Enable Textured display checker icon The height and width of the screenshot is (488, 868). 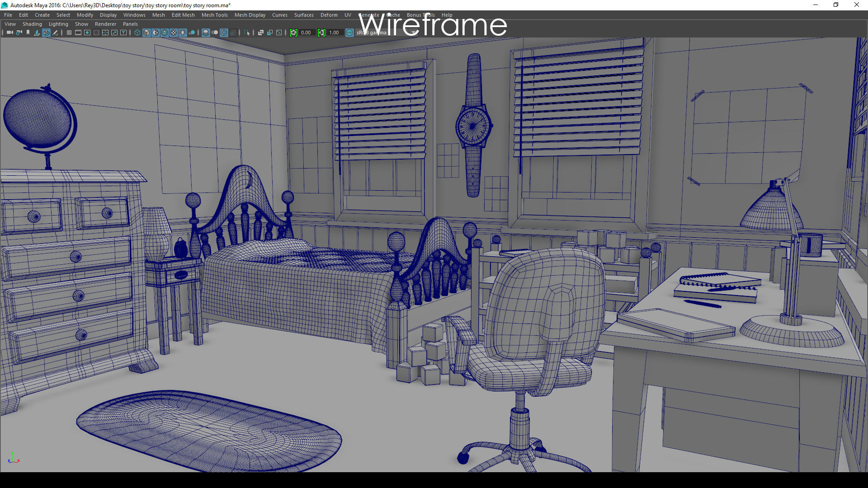tap(174, 33)
